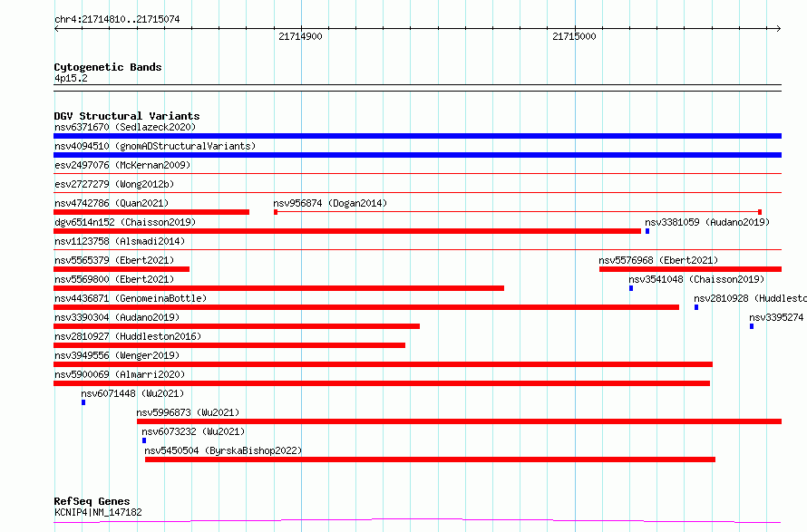Open the esv2497076 (McKernan2009) variant label
The height and width of the screenshot is (532, 807).
point(122,165)
